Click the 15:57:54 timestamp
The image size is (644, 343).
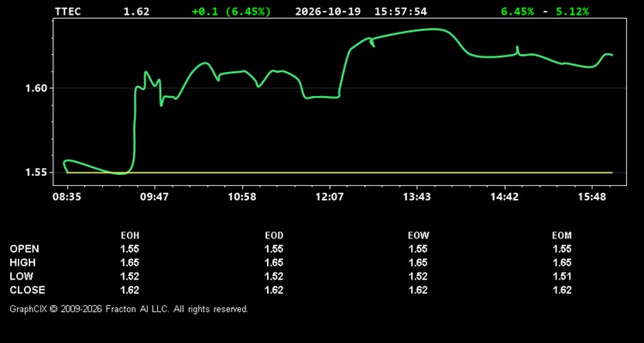coord(400,11)
